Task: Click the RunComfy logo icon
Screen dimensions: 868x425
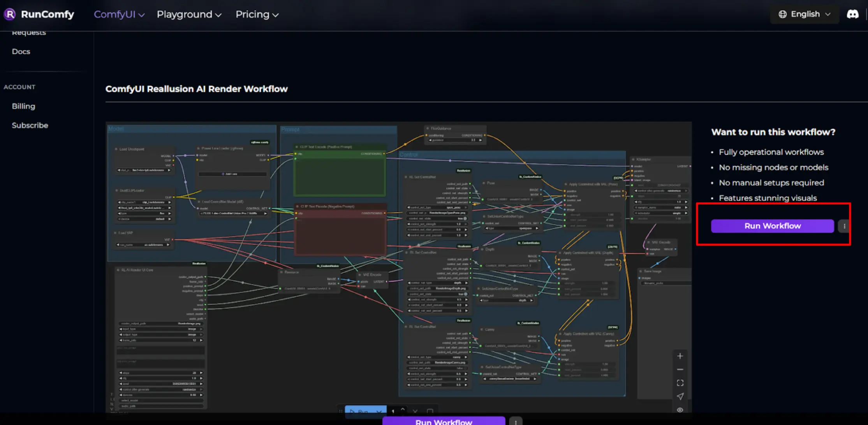Action: pos(9,14)
